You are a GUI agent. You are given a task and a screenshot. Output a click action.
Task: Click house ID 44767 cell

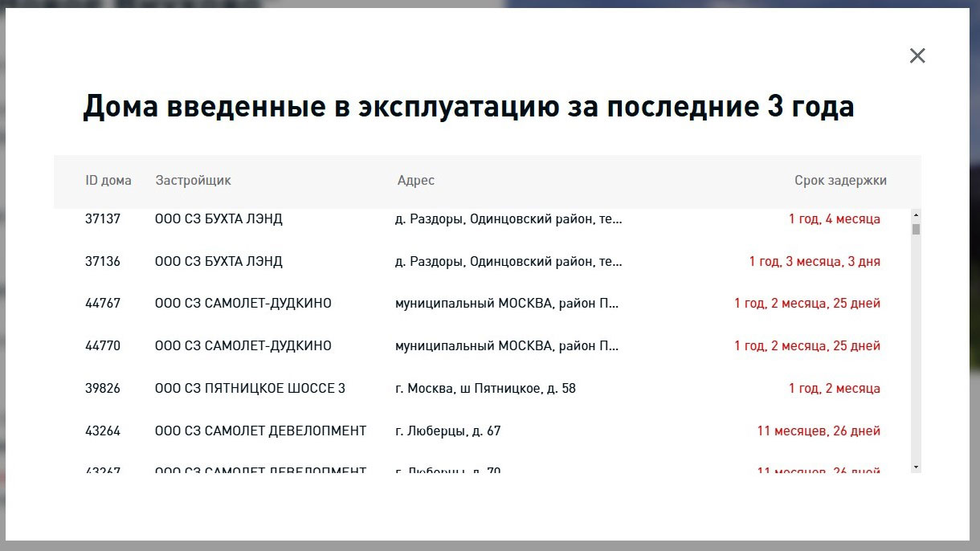click(103, 304)
